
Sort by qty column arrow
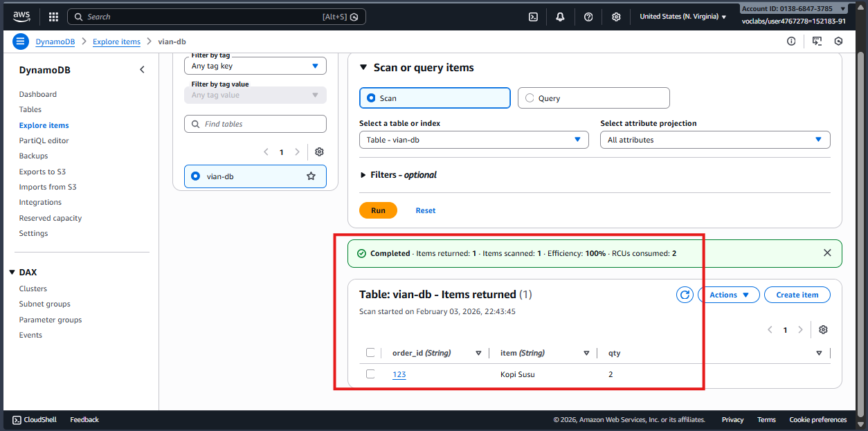(819, 353)
